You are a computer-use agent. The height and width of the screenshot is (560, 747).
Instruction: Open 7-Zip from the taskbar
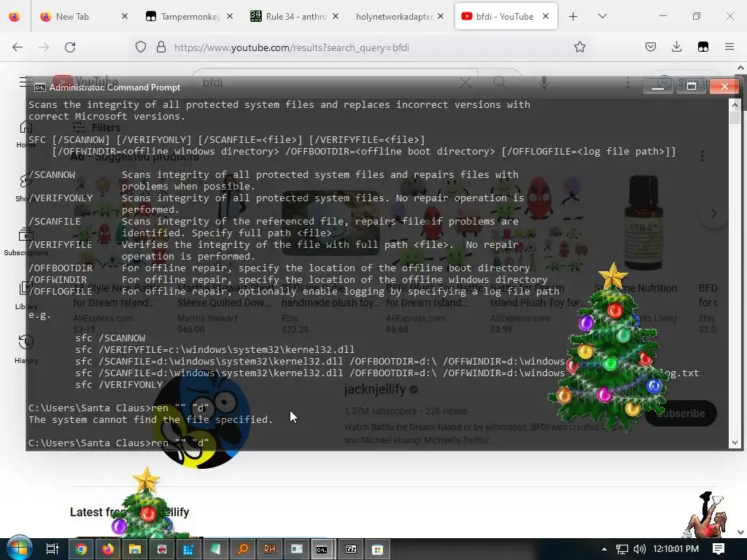pos(351,549)
